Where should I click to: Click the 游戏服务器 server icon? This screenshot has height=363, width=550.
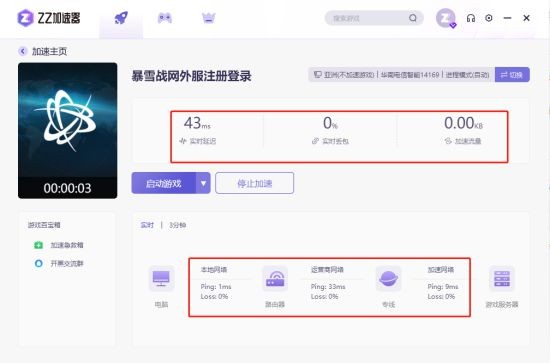click(502, 279)
